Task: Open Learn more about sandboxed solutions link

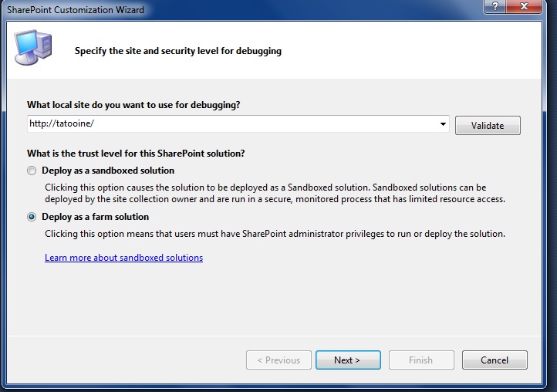Action: pyautogui.click(x=123, y=258)
